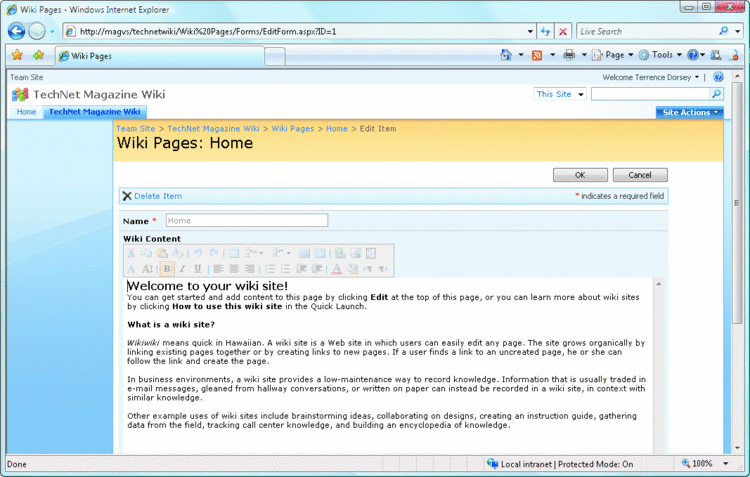Open insert row dropdown in editor
This screenshot has height=477, width=750.
(254, 253)
